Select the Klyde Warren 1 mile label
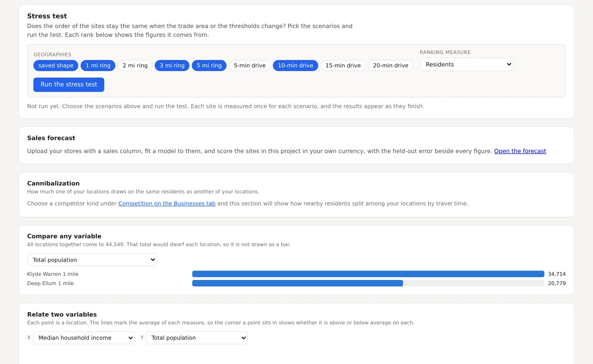The height and width of the screenshot is (364, 593). tap(53, 274)
